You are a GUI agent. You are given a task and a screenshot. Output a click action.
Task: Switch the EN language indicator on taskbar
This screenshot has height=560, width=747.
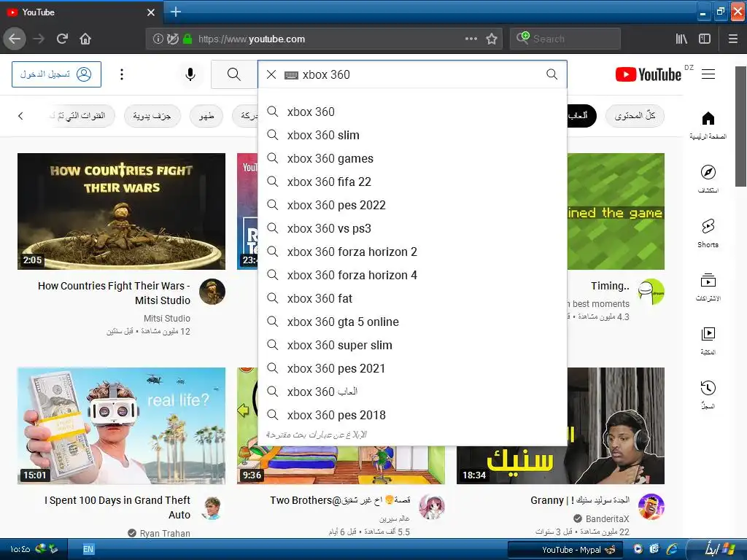(x=88, y=549)
